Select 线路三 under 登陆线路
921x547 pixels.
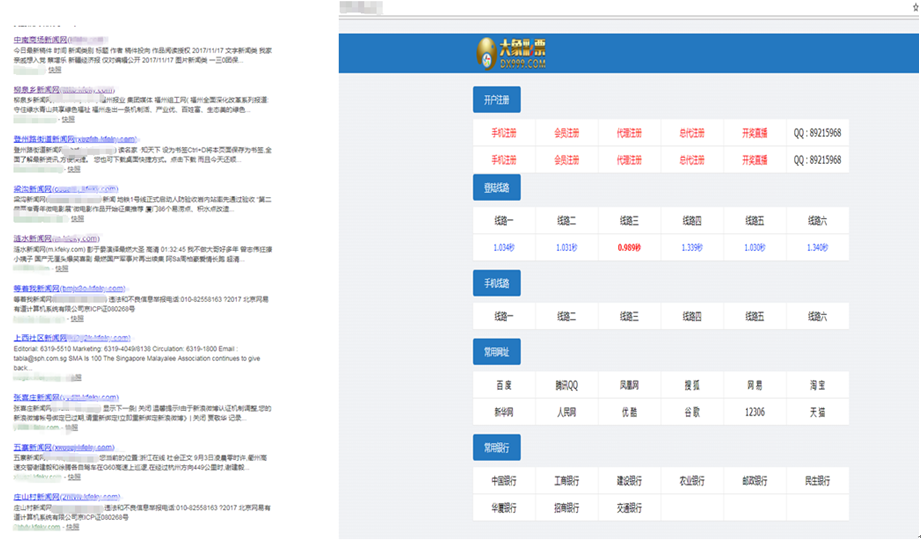click(x=629, y=221)
